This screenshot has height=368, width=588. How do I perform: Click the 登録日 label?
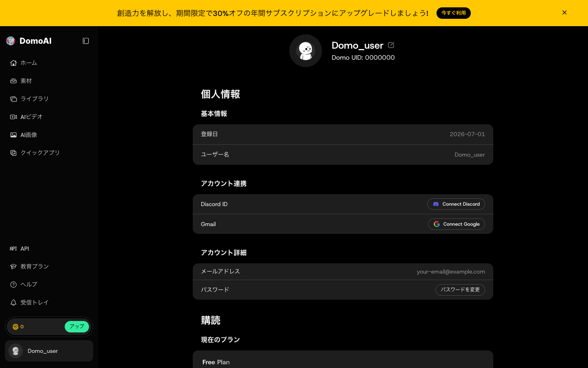coord(209,134)
